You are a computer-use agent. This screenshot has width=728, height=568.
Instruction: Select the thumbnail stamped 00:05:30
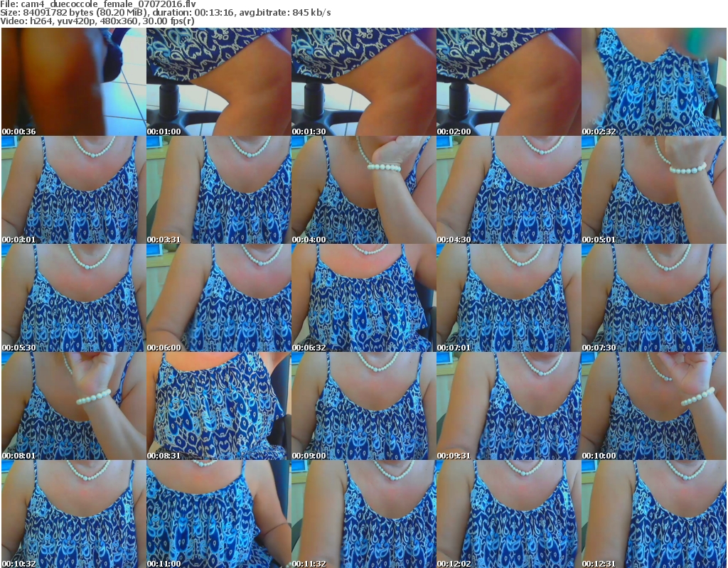click(x=73, y=298)
